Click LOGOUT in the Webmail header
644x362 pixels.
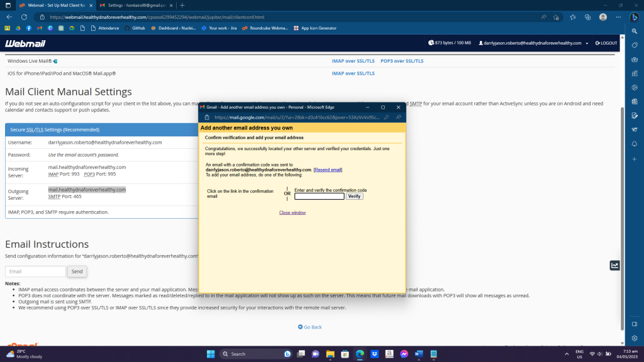[606, 43]
